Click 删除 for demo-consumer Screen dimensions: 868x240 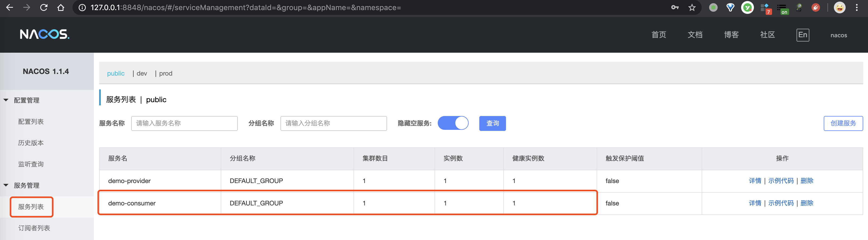tap(807, 203)
